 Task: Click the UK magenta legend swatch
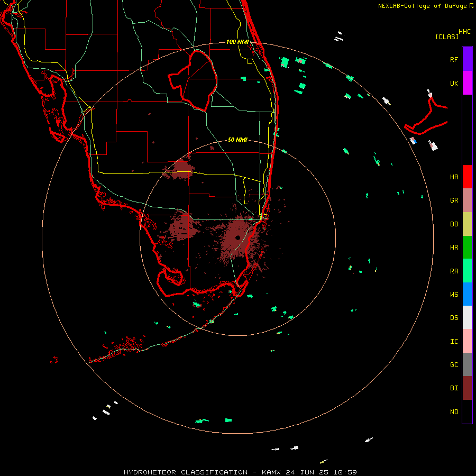[x=467, y=83]
